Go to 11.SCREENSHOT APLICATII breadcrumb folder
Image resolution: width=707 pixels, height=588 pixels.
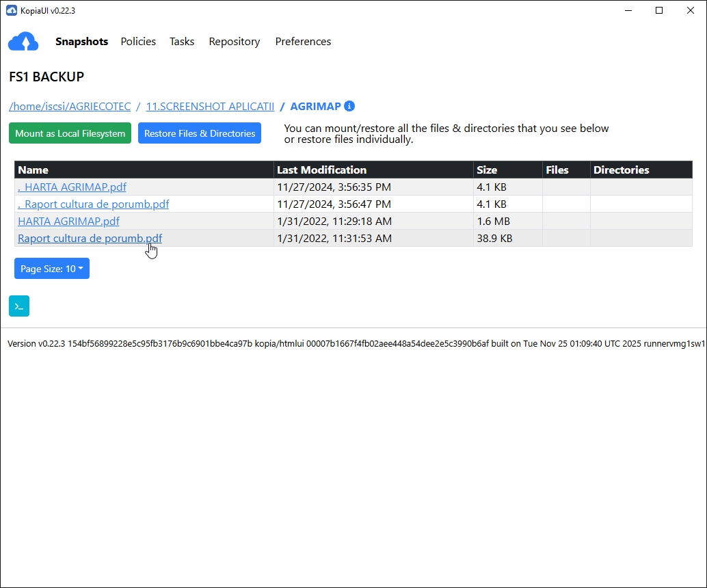click(210, 107)
